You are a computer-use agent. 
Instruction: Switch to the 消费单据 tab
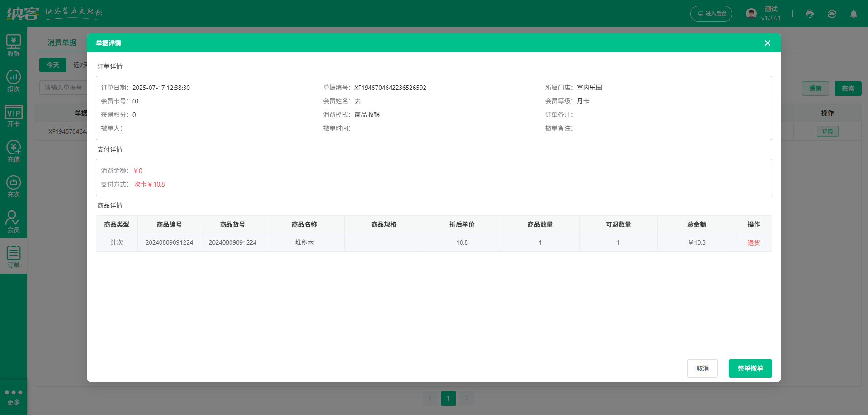click(x=62, y=42)
